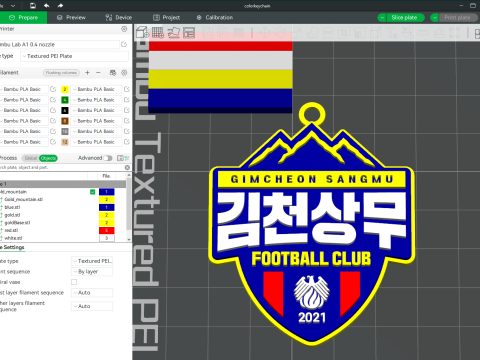The height and width of the screenshot is (360, 480).
Task: Open filament settings gear icon
Action: pos(124,73)
